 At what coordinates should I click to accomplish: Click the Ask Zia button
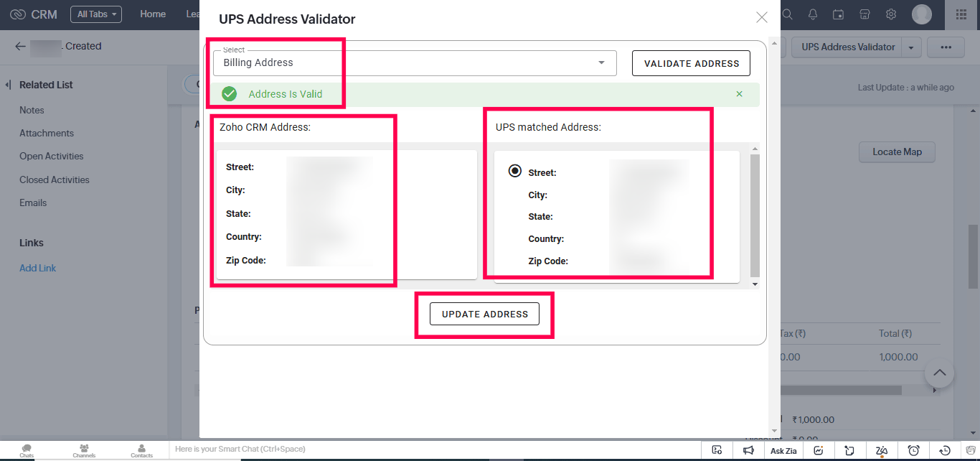coord(783,451)
